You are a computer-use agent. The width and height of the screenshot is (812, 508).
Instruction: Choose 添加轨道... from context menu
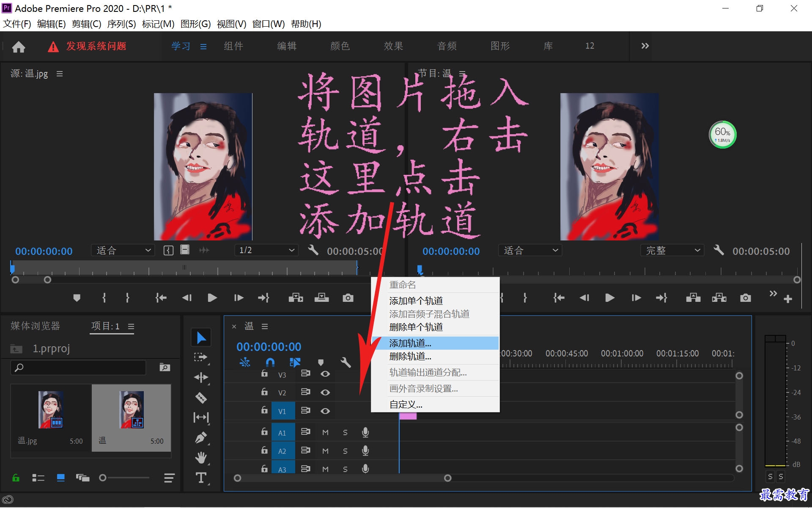435,343
